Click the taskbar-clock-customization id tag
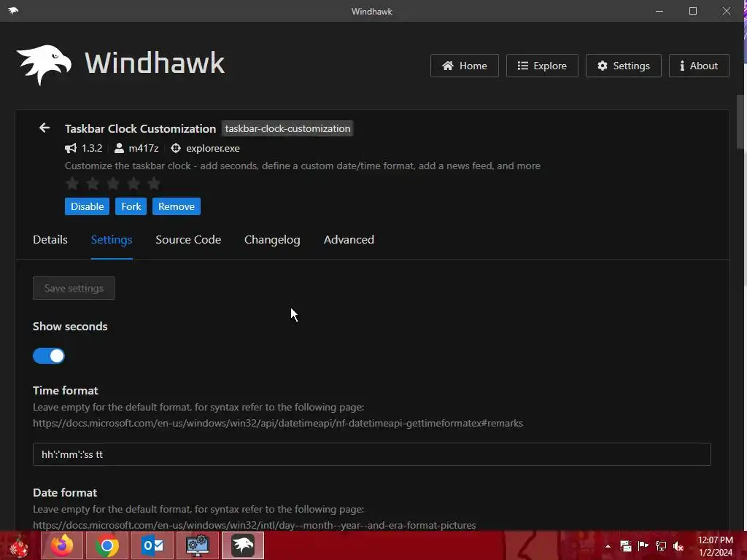The image size is (747, 560). 287,128
